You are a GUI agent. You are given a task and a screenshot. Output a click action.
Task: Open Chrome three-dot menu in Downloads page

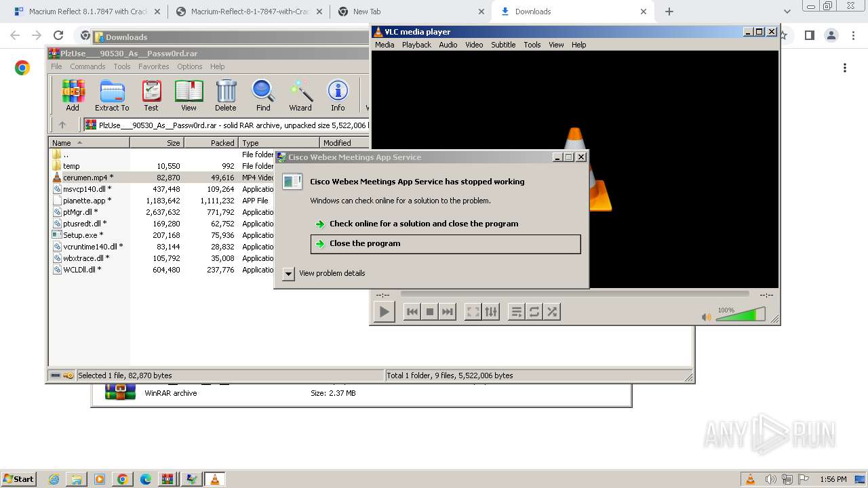pyautogui.click(x=845, y=68)
